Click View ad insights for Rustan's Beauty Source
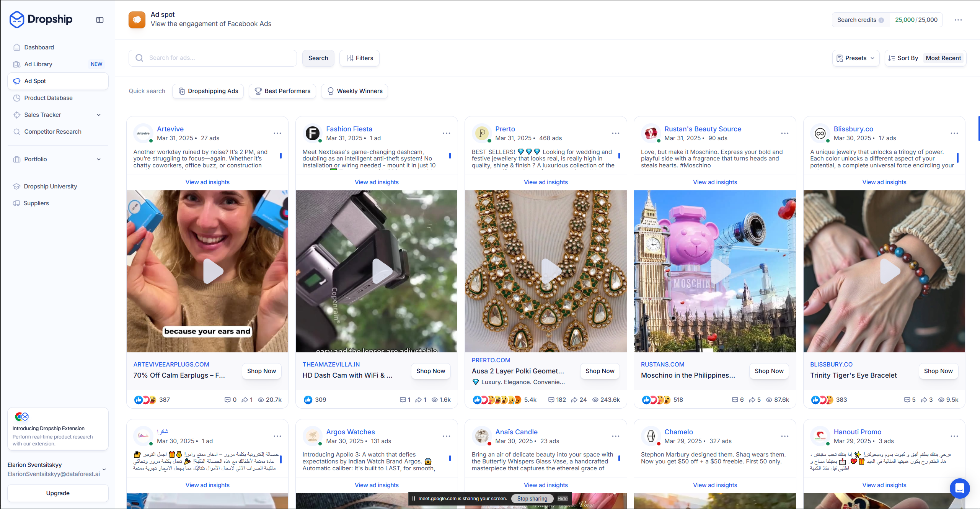 pos(715,182)
